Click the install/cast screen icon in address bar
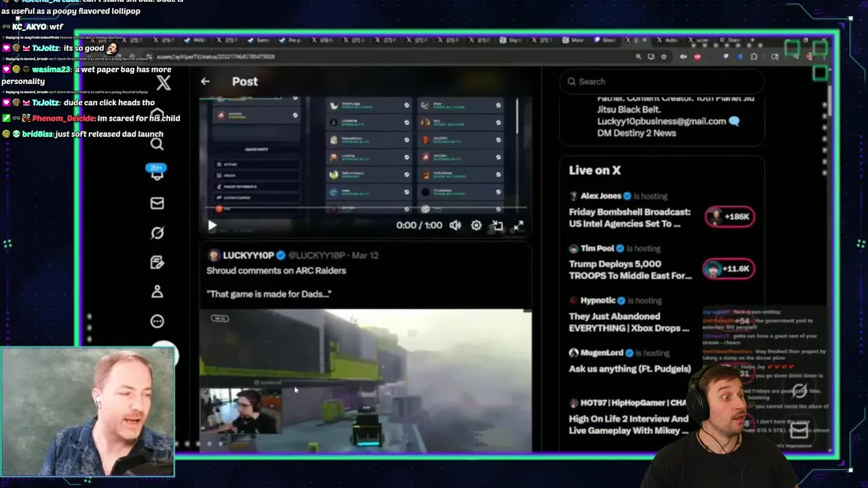This screenshot has width=868, height=488. point(651,56)
